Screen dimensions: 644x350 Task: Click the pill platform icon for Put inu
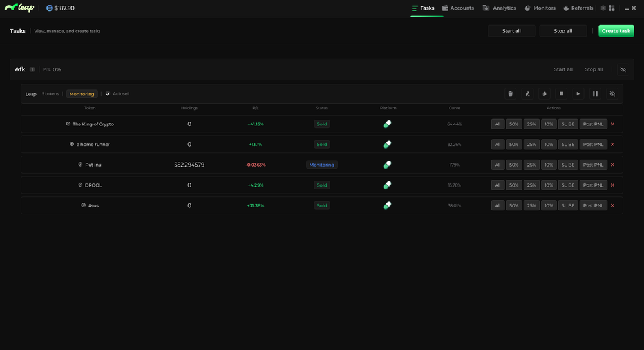tap(387, 165)
